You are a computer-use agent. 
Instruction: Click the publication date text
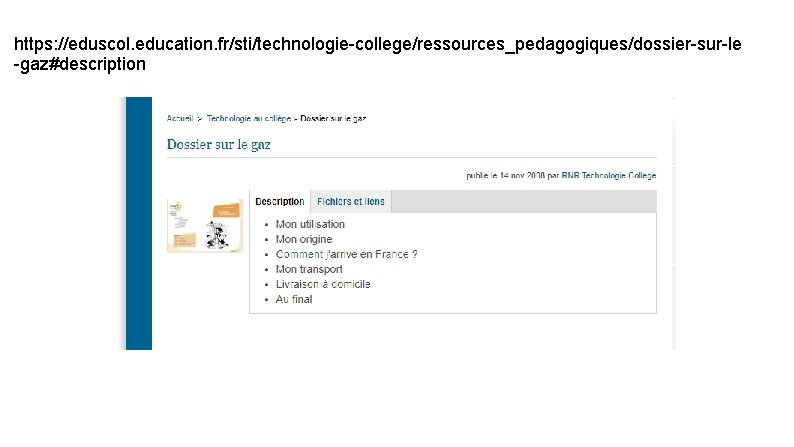click(x=506, y=175)
